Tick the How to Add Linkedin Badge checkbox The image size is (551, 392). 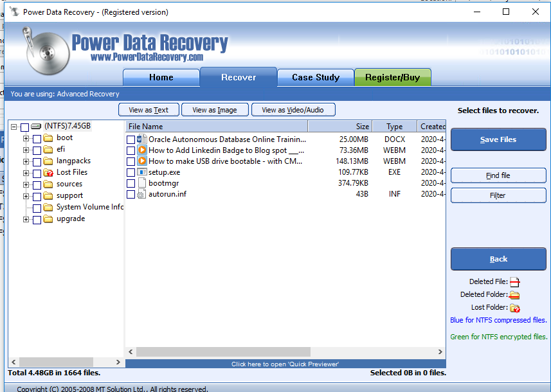click(131, 150)
